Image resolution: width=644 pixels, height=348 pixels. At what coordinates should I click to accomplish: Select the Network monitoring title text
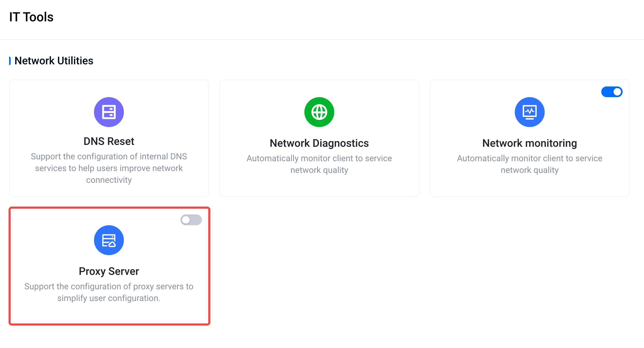[x=529, y=143]
